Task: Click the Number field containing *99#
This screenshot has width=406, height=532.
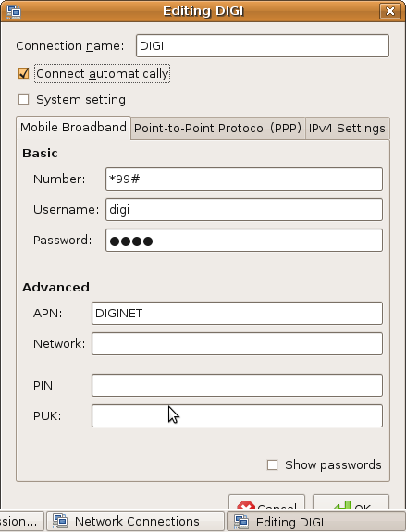Action: pos(244,179)
